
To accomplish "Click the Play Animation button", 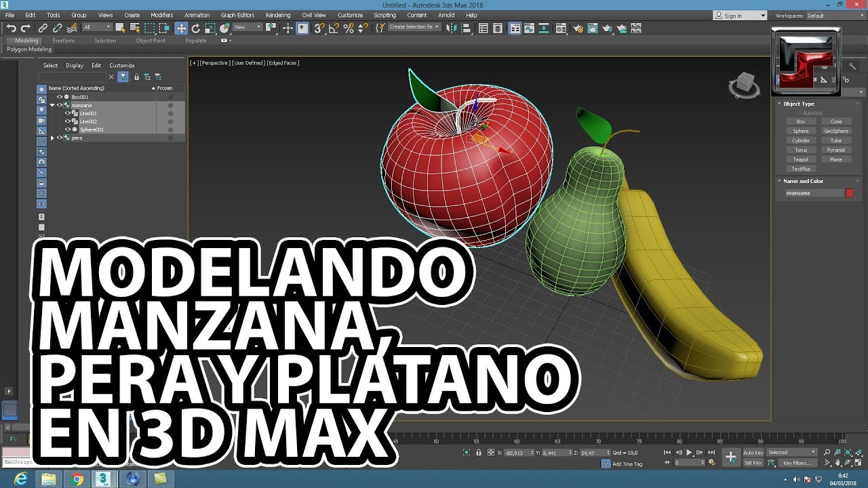I will coord(690,452).
